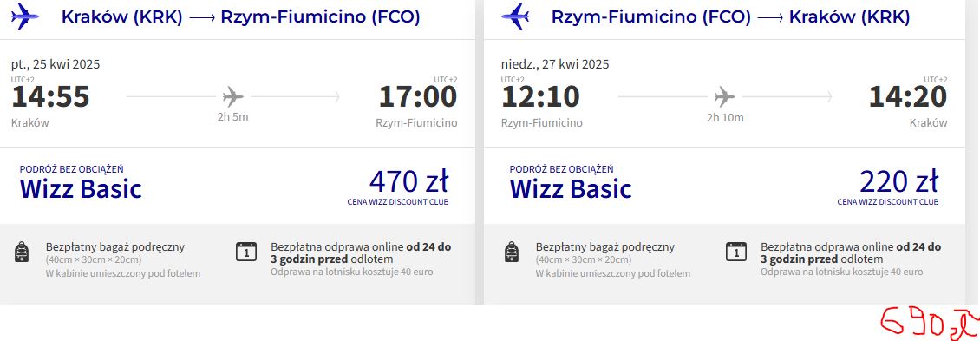Click the pt., 25 kwi 2025 date
Viewport: 980px width, 341px height.
(x=56, y=64)
